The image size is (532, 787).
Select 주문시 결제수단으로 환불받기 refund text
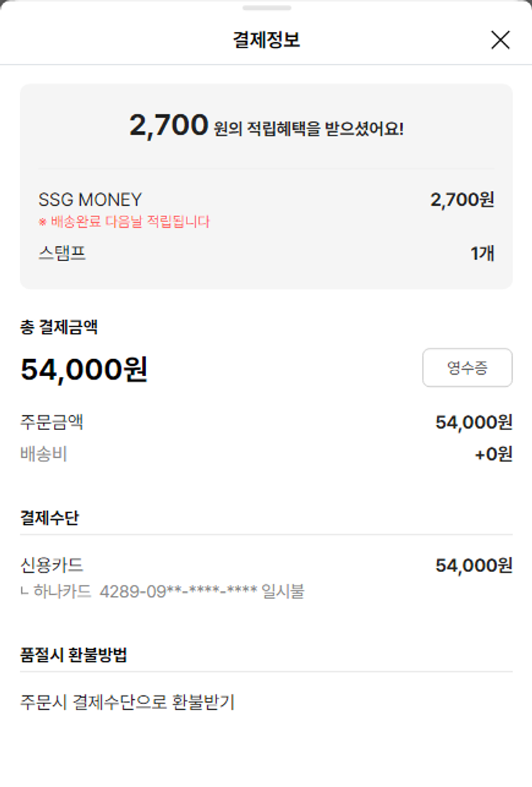pyautogui.click(x=127, y=703)
